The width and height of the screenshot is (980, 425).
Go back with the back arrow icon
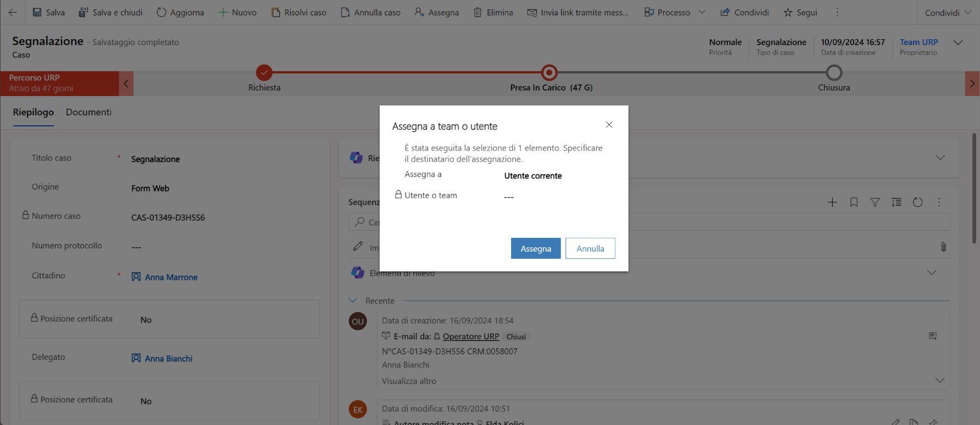click(x=13, y=12)
